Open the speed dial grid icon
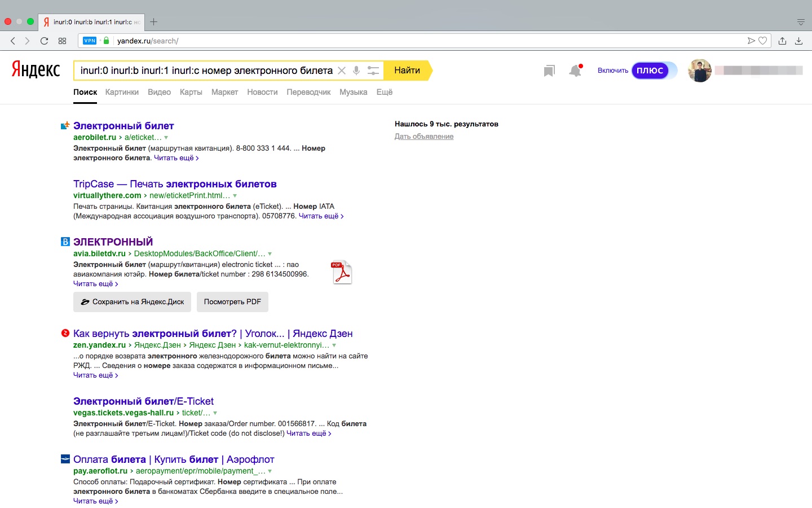This screenshot has width=812, height=508. point(62,41)
